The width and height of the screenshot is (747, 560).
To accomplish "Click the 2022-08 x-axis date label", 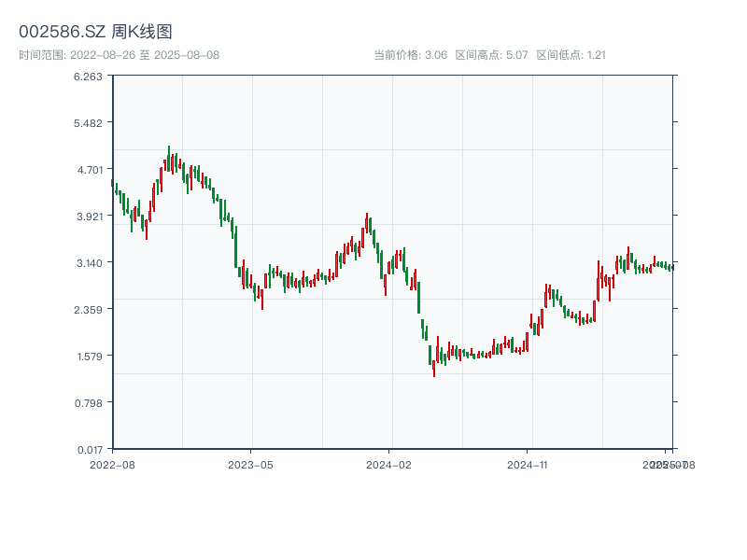I will click(112, 464).
